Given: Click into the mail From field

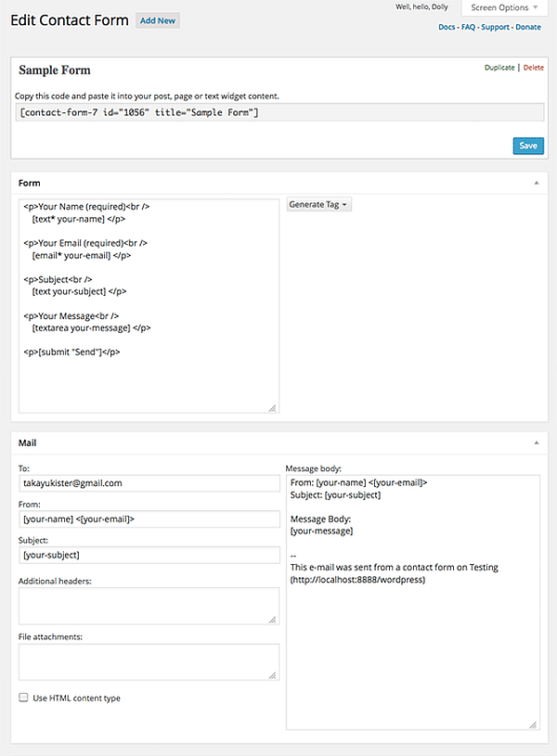Looking at the screenshot, I should point(149,519).
